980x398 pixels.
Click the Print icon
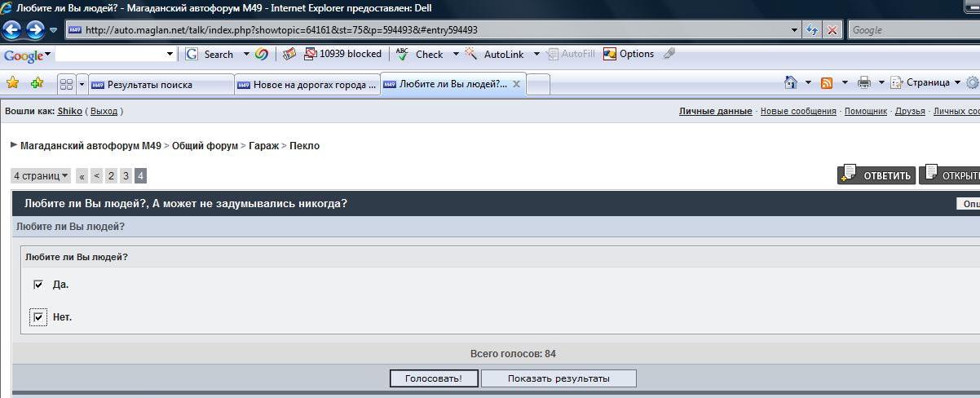pyautogui.click(x=864, y=83)
